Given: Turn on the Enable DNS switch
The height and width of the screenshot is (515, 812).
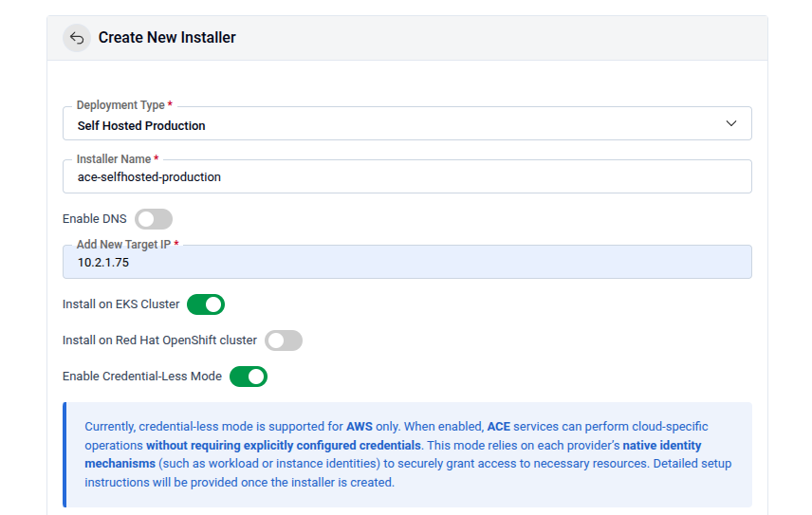Looking at the screenshot, I should [x=154, y=219].
